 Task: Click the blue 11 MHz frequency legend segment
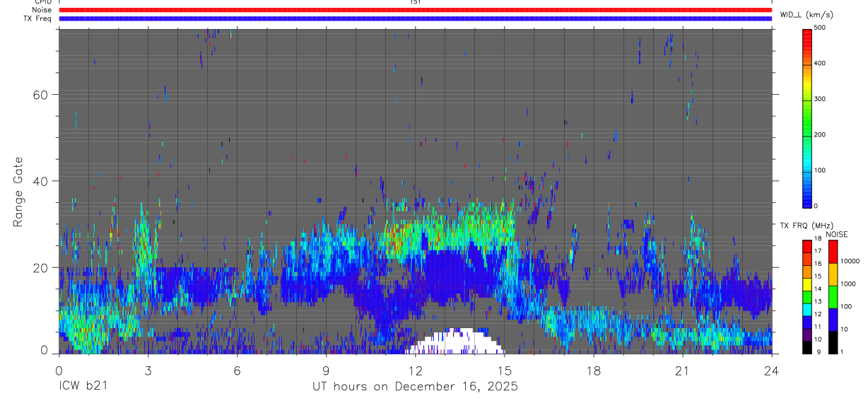pyautogui.click(x=807, y=322)
